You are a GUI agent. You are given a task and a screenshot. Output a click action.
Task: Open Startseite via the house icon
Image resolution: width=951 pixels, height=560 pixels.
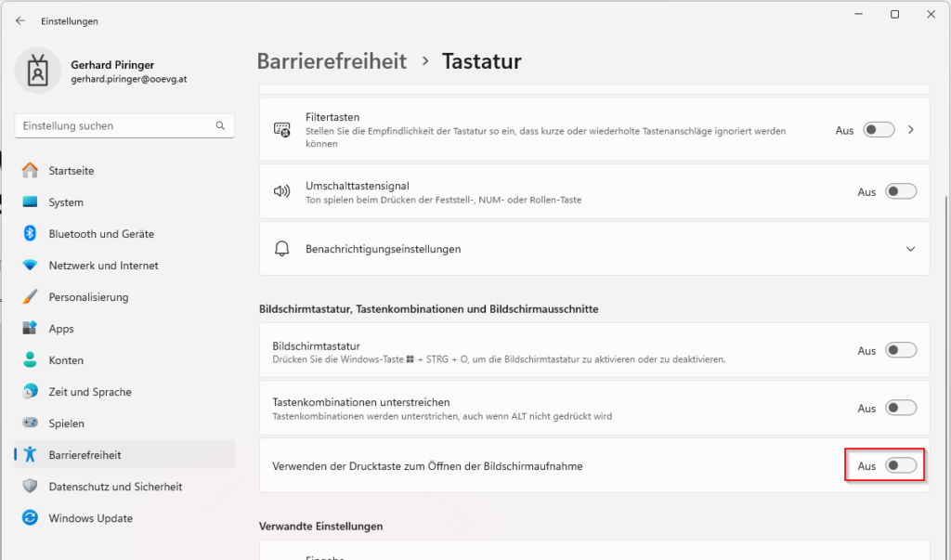(31, 171)
